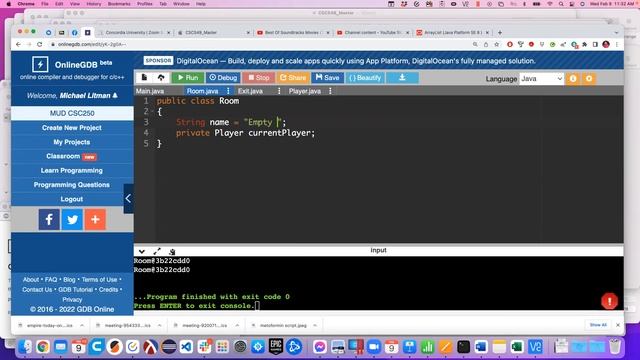Image resolution: width=640 pixels, height=360 pixels.
Task: Click the console input area
Action: pos(378,283)
